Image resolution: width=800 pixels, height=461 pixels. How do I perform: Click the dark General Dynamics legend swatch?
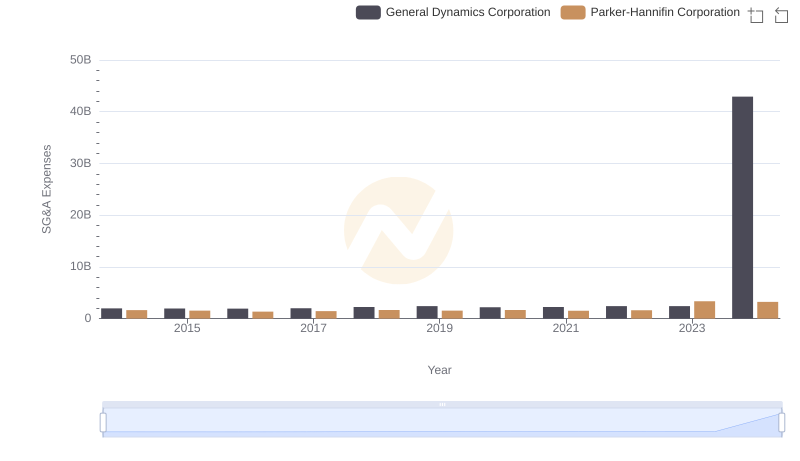[368, 13]
